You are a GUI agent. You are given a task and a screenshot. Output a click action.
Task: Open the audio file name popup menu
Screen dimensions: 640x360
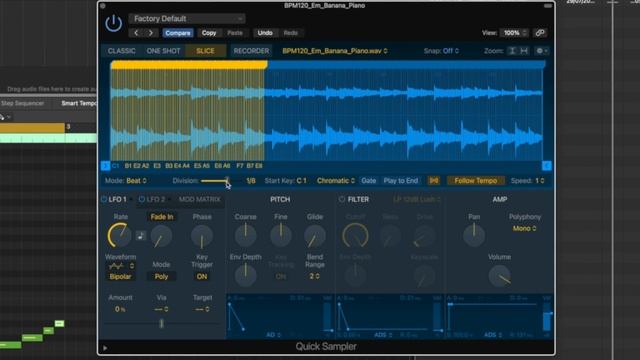tap(335, 51)
